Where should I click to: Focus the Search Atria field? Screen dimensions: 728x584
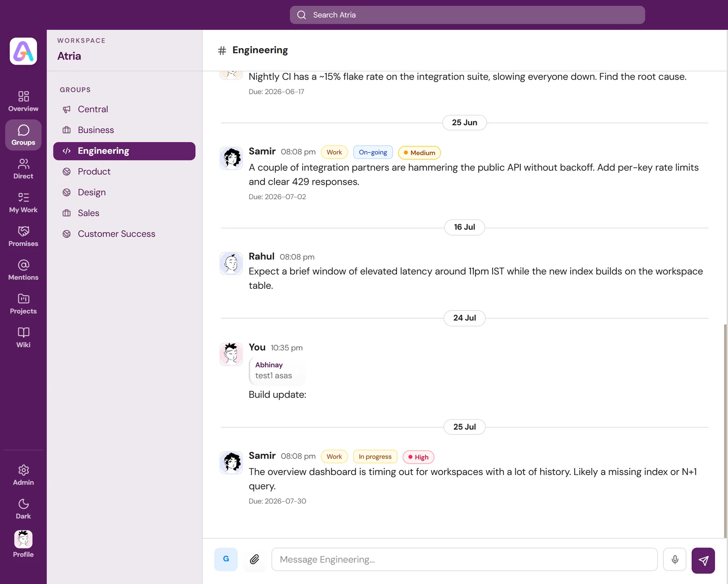tap(467, 15)
